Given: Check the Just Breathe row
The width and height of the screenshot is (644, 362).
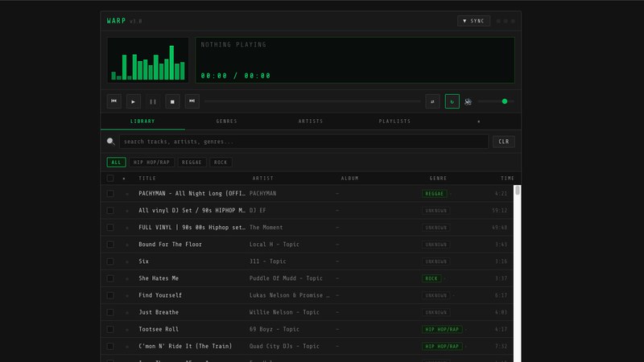Looking at the screenshot, I should pyautogui.click(x=110, y=312).
